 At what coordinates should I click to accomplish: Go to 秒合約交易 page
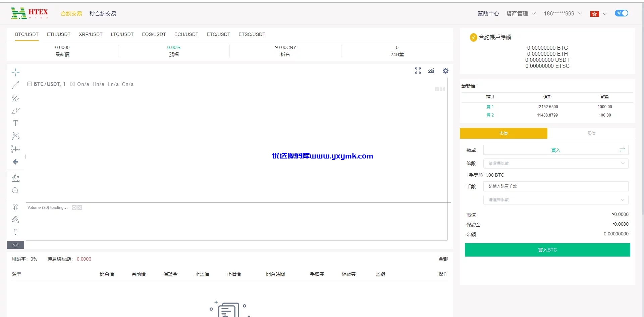[103, 13]
